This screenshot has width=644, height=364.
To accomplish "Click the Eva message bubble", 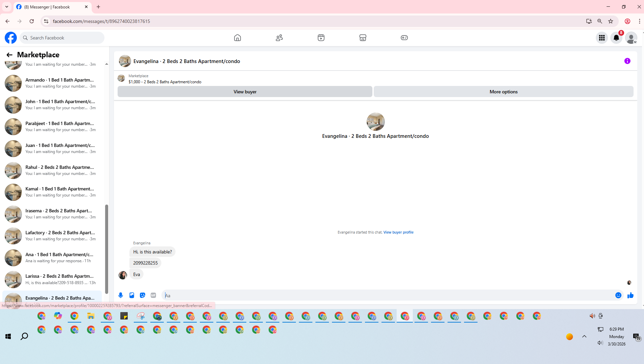I will tap(136, 274).
